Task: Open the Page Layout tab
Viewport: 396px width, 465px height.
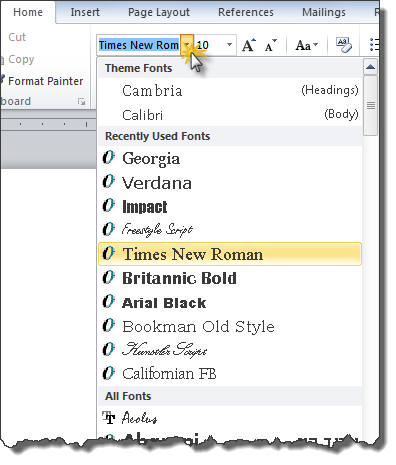Action: click(x=159, y=12)
